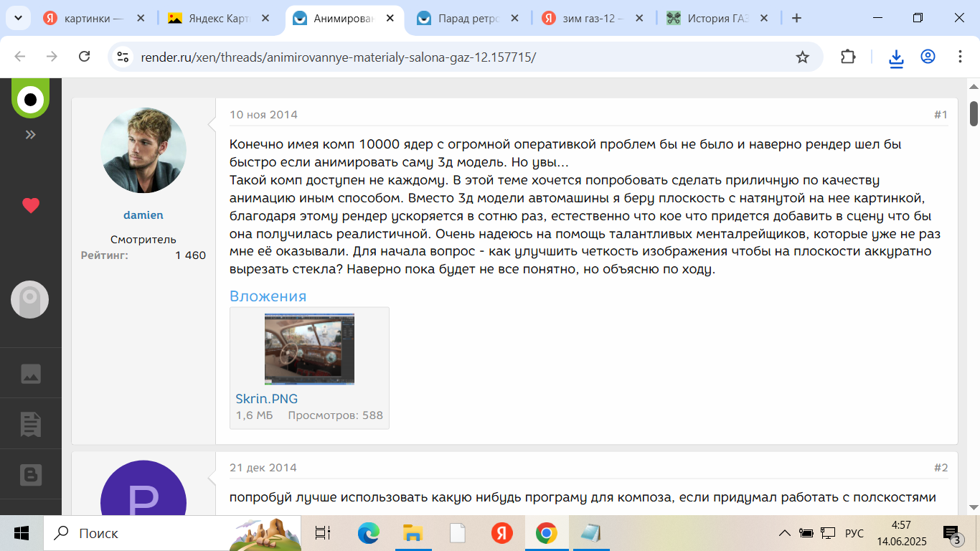Reload the current page
Image resolution: width=980 pixels, height=551 pixels.
click(x=84, y=57)
